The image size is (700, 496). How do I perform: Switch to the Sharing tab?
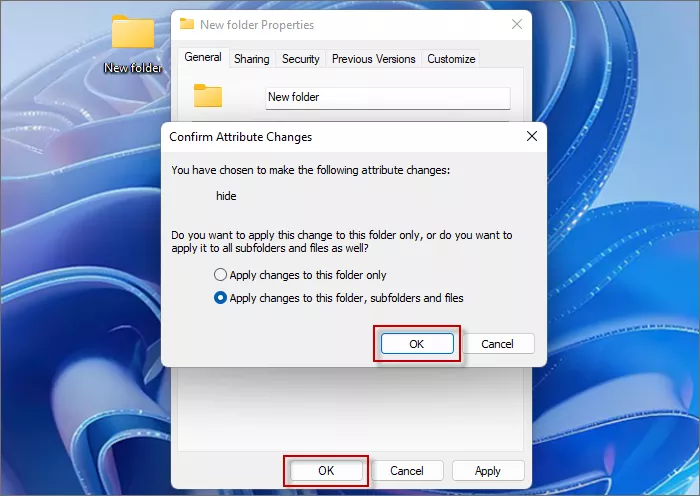[252, 59]
